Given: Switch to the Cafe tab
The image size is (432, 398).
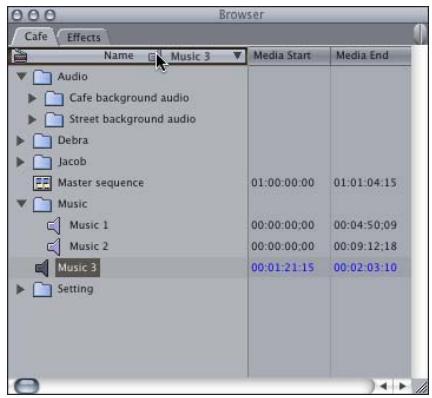Looking at the screenshot, I should (x=36, y=36).
